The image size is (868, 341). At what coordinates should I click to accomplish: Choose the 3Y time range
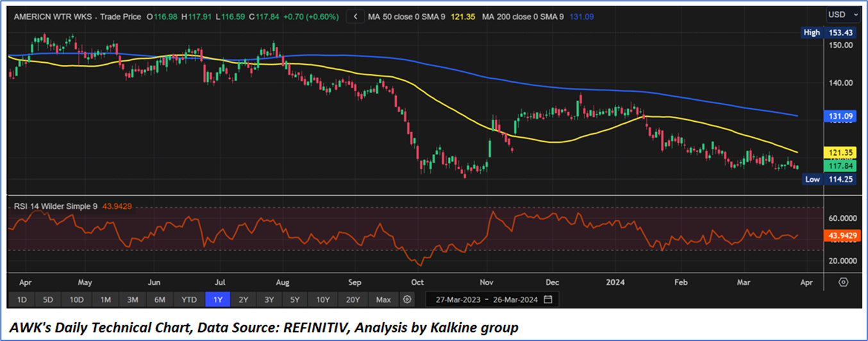269,299
